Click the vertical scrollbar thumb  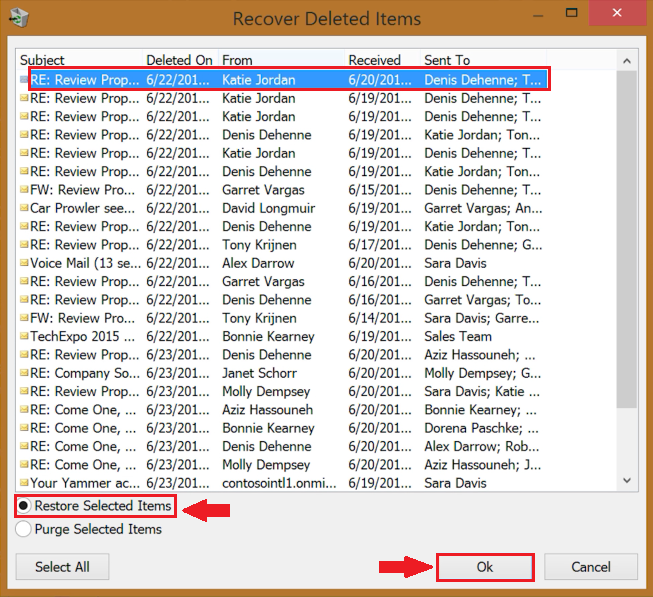click(x=627, y=239)
